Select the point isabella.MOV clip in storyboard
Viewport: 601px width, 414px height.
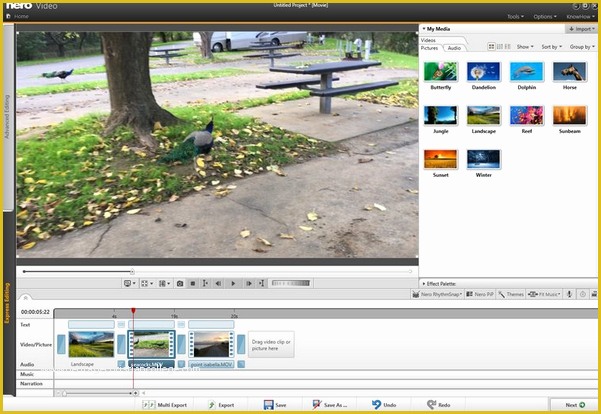click(211, 344)
